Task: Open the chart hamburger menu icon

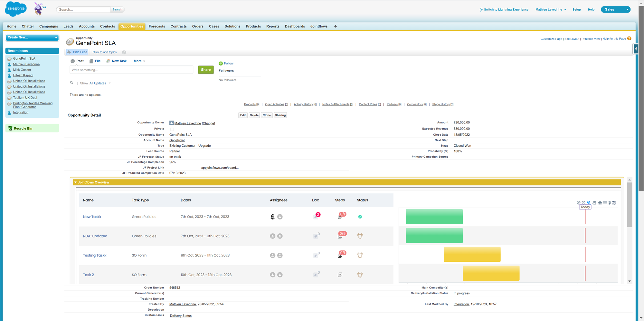Action: (605, 203)
